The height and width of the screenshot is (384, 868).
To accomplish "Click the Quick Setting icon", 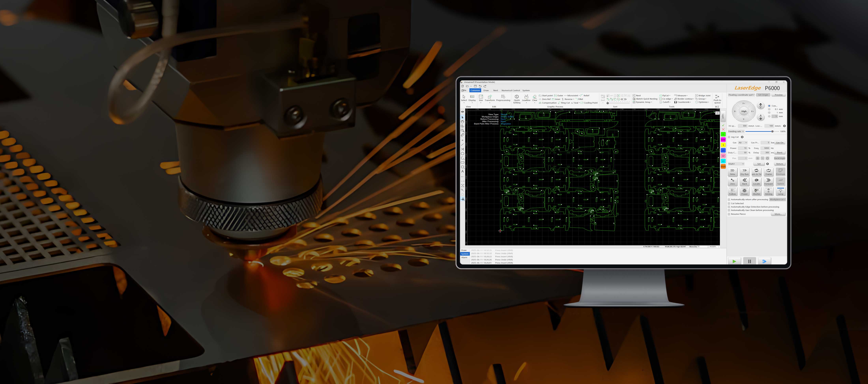I will [x=516, y=97].
